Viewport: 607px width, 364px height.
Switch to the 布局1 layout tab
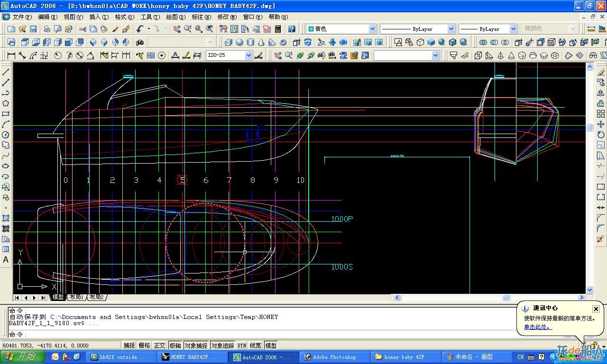coord(76,297)
